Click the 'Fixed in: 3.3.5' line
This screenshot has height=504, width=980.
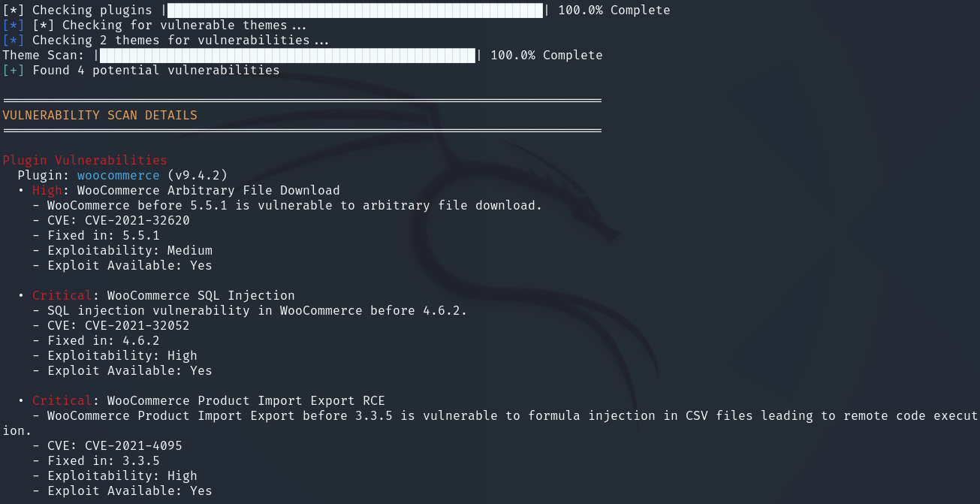[104, 461]
